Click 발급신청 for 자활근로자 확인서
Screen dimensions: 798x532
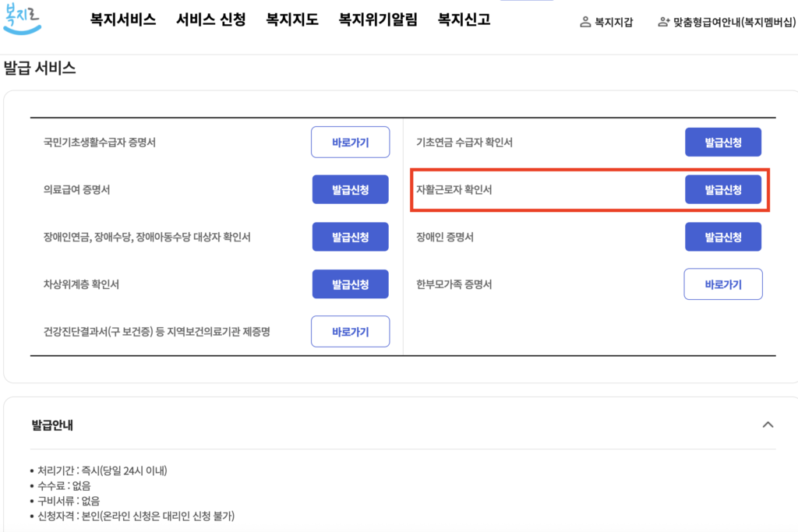[x=722, y=189]
